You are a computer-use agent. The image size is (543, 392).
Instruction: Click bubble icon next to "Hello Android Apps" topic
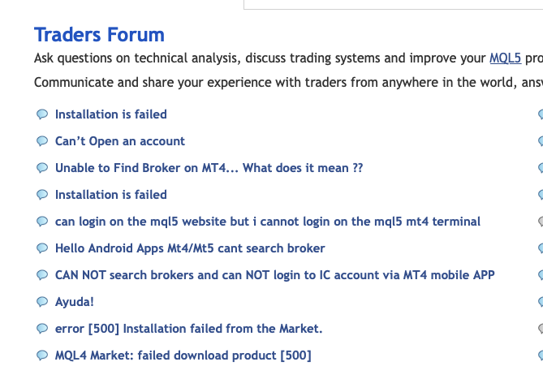coord(42,248)
